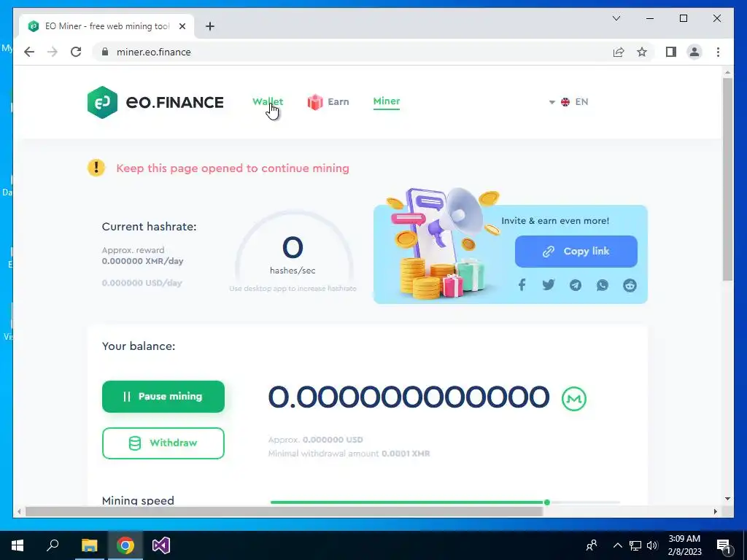Screen dimensions: 747x560
Task: Click the Share this page icon
Action: [619, 52]
